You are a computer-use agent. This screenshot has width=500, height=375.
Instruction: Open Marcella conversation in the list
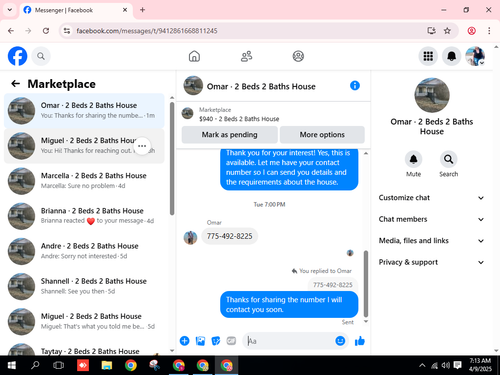(84, 181)
